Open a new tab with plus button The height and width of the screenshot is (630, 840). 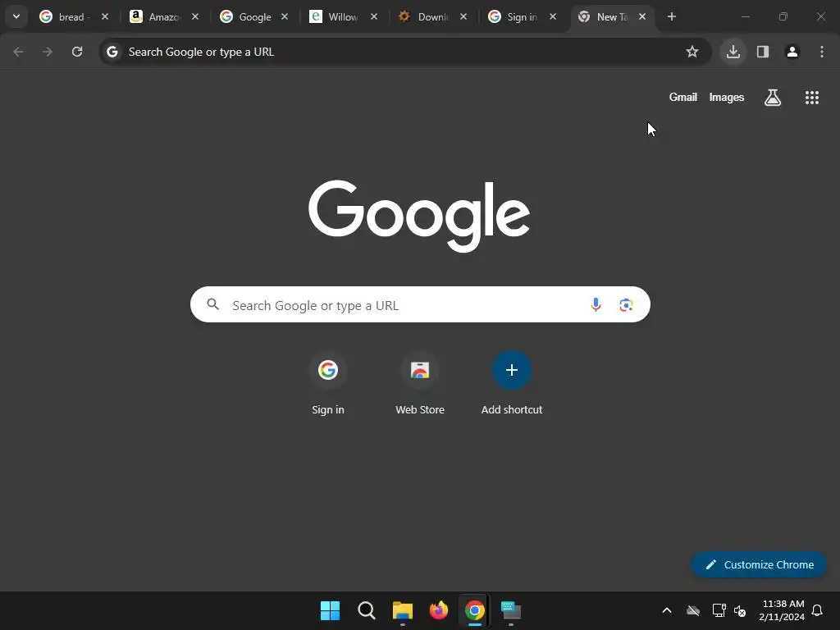click(x=672, y=16)
